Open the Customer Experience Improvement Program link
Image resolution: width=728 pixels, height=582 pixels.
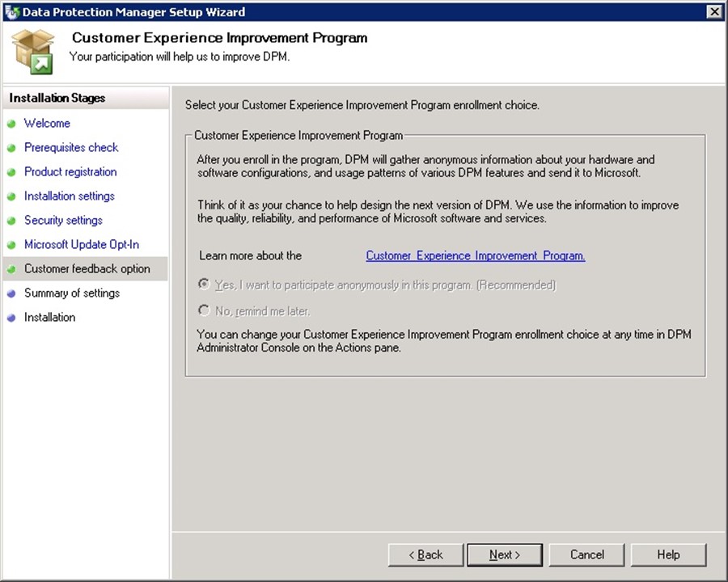[x=475, y=255]
